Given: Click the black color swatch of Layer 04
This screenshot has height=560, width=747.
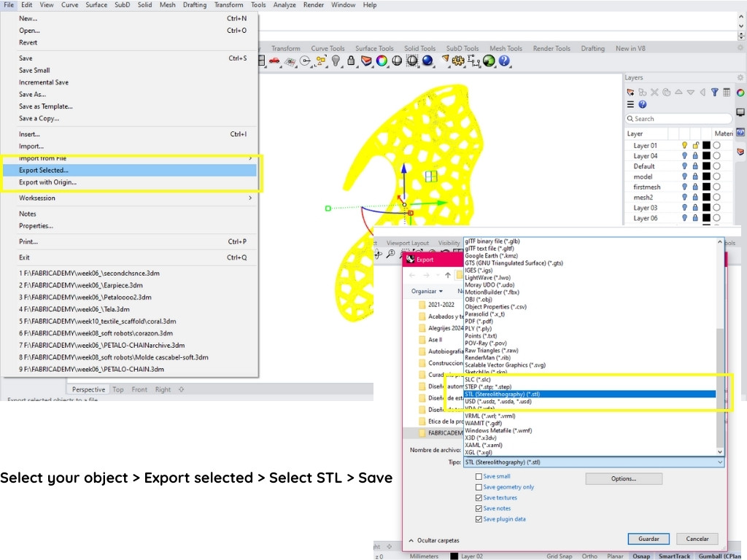Looking at the screenshot, I should tap(706, 156).
